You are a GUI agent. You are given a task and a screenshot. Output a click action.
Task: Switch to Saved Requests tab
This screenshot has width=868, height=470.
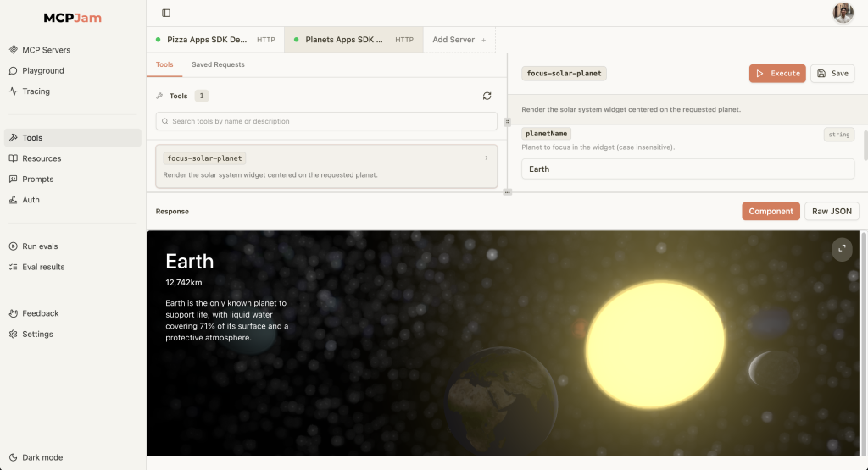tap(218, 64)
